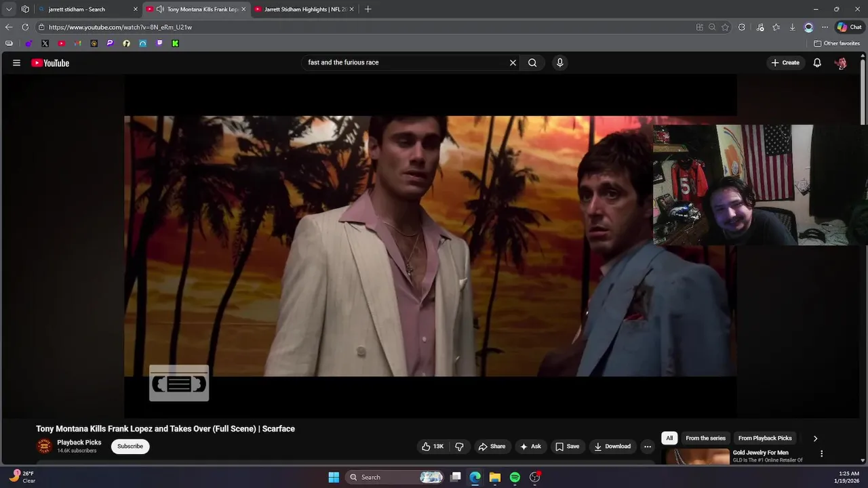Close the Jarrett Stidham Highlights tab

[351, 9]
